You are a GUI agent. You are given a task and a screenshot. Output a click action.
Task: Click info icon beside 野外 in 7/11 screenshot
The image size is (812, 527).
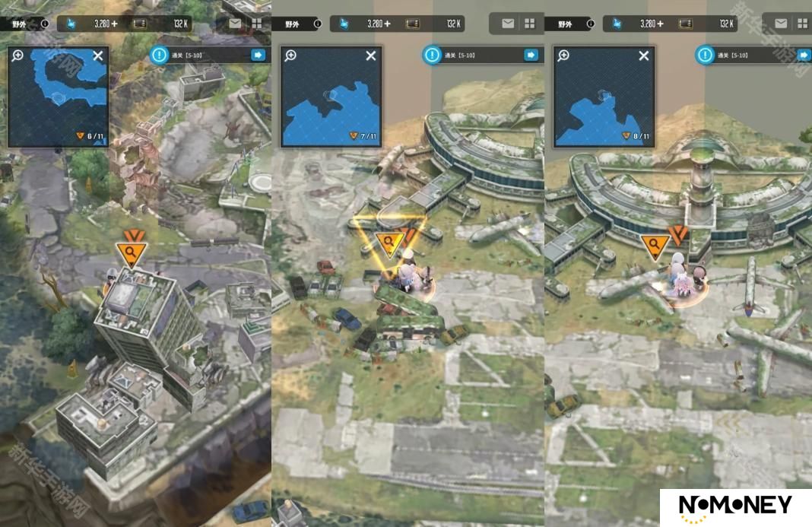click(318, 24)
